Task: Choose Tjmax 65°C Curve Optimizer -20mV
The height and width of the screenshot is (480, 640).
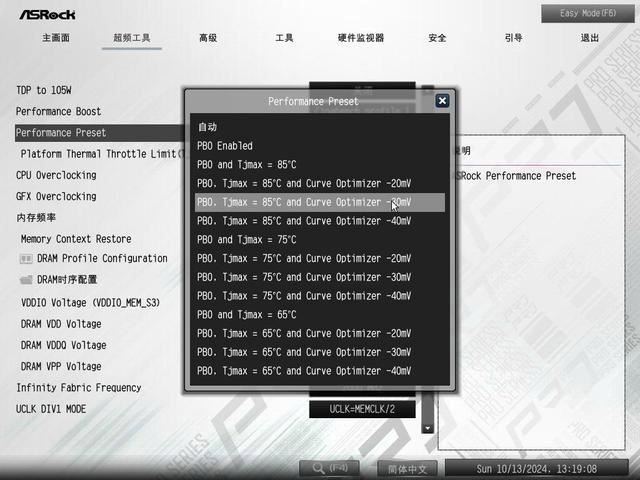Action: coord(320,333)
